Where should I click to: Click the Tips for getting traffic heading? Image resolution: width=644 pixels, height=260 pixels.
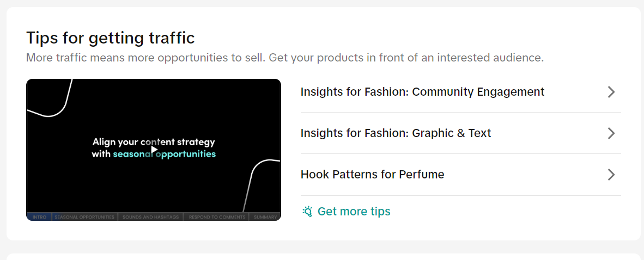click(x=110, y=38)
